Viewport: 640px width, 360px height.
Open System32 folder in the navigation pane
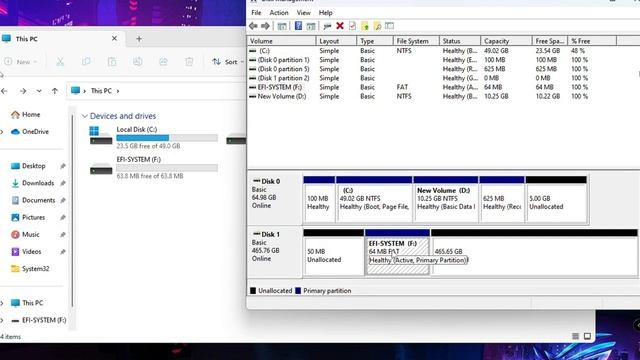pos(30,269)
